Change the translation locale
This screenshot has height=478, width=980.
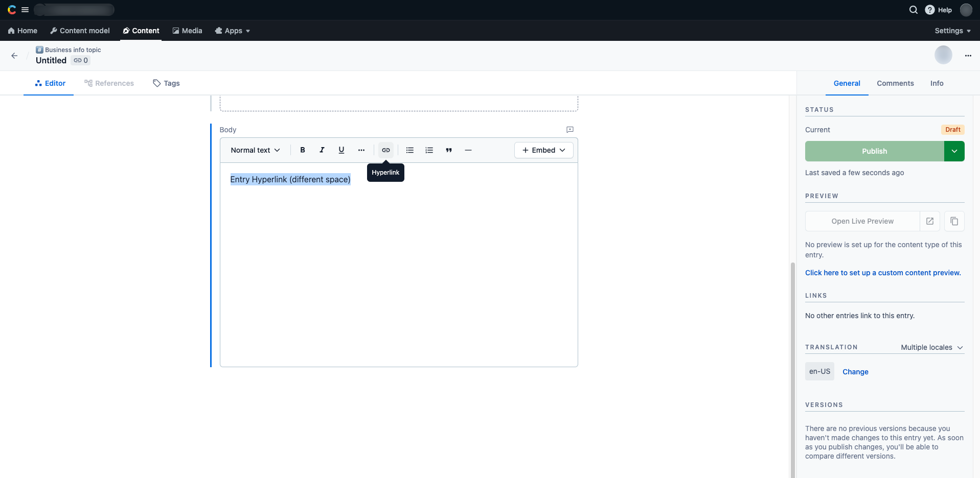click(x=855, y=372)
